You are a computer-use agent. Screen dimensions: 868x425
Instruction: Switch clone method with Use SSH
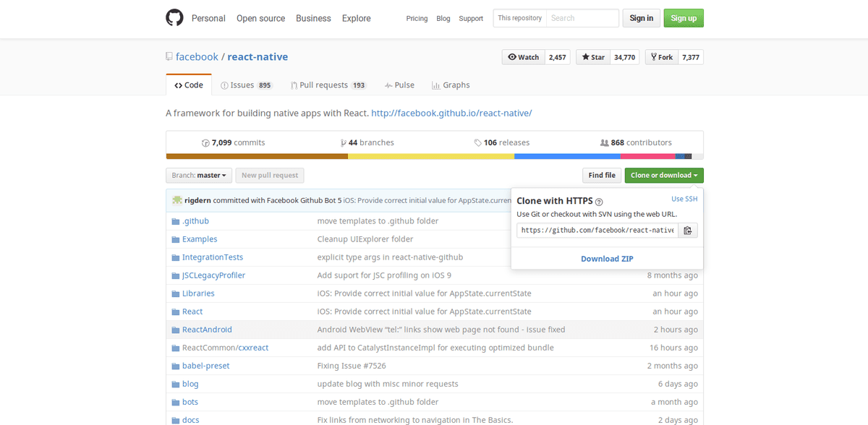tap(684, 199)
